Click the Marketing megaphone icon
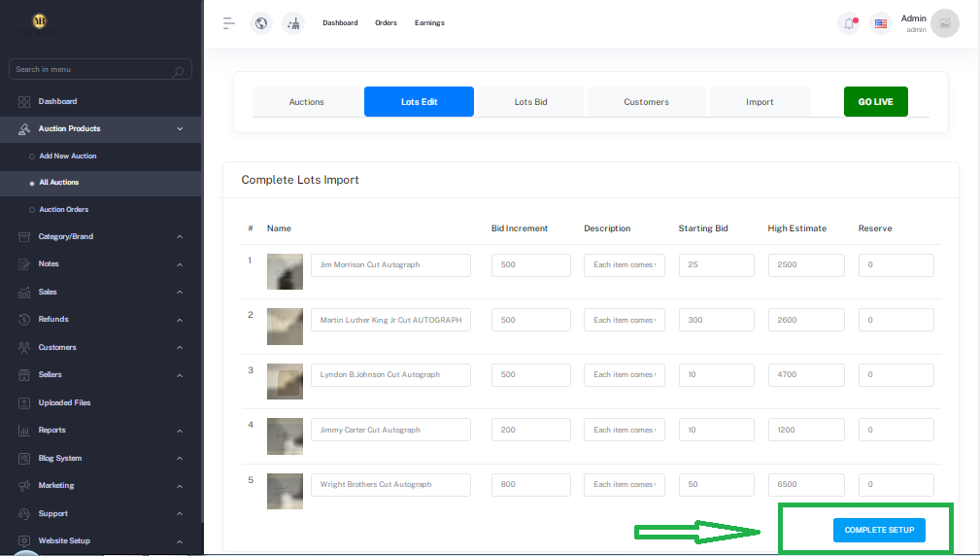Image resolution: width=980 pixels, height=556 pixels. coord(24,486)
